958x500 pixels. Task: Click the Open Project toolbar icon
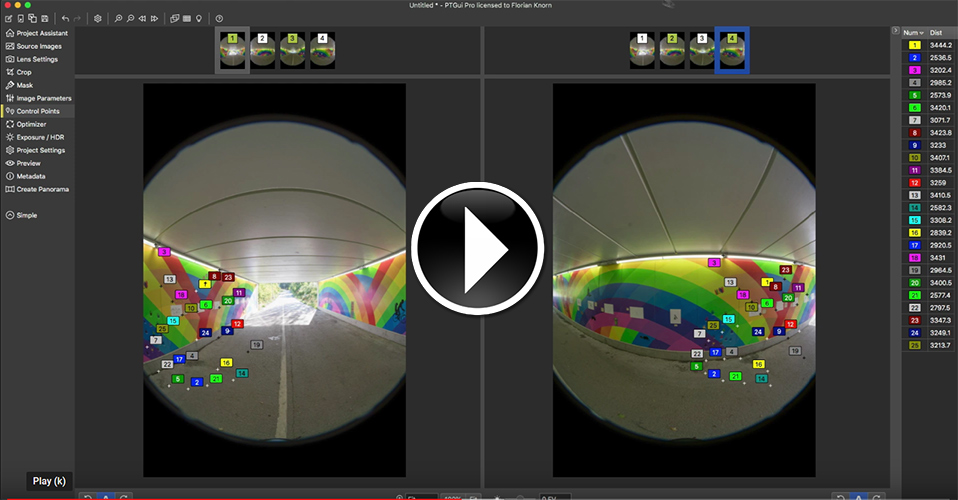21,19
